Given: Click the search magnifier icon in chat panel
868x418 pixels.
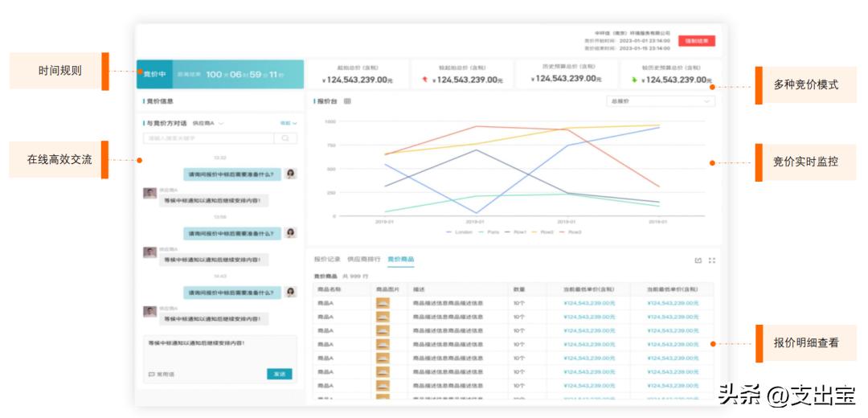Looking at the screenshot, I should [x=285, y=138].
